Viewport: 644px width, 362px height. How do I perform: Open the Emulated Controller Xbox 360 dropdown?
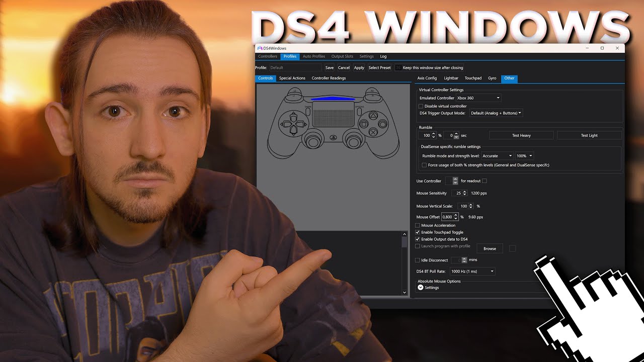478,98
